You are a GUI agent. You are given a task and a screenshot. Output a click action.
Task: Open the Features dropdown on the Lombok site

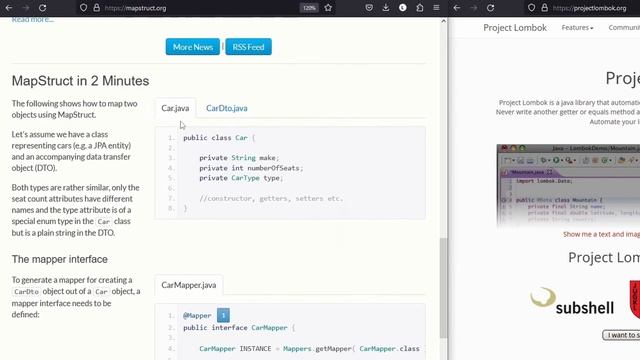click(x=577, y=28)
